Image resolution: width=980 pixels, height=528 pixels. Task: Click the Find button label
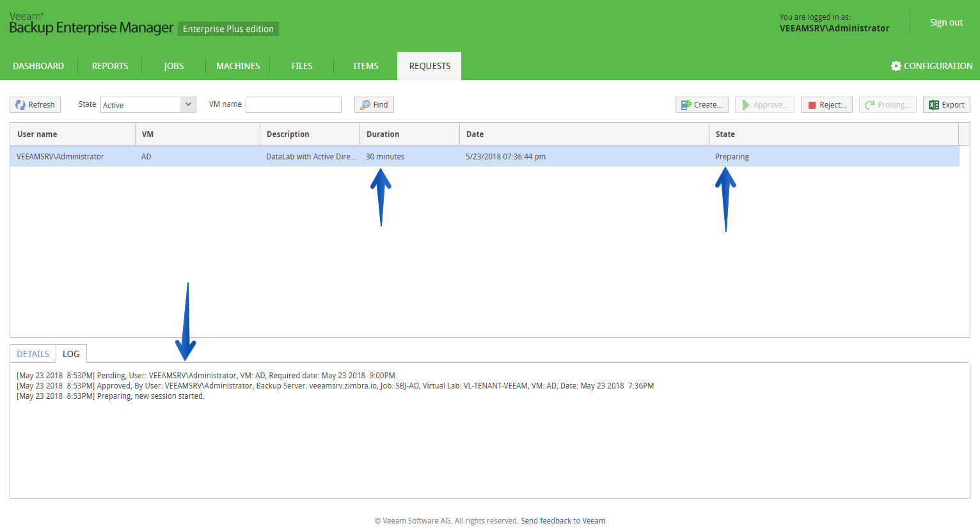pyautogui.click(x=381, y=105)
